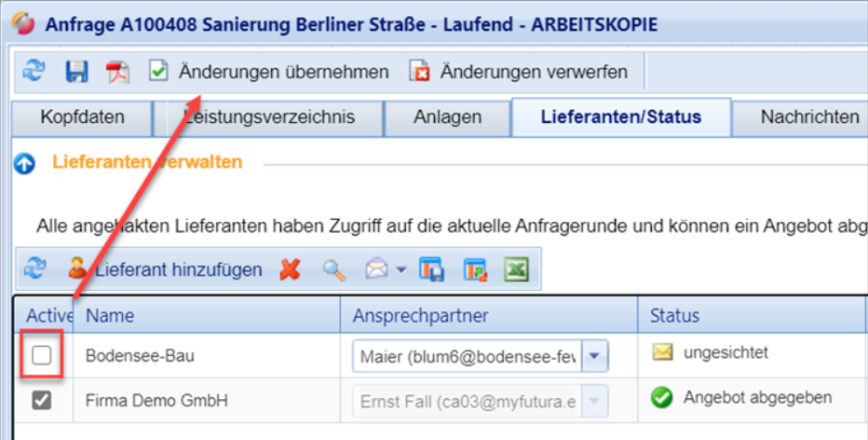This screenshot has width=868, height=440.
Task: Uncheck the Active checkbox for Firma Demo GmbH
Action: (42, 400)
